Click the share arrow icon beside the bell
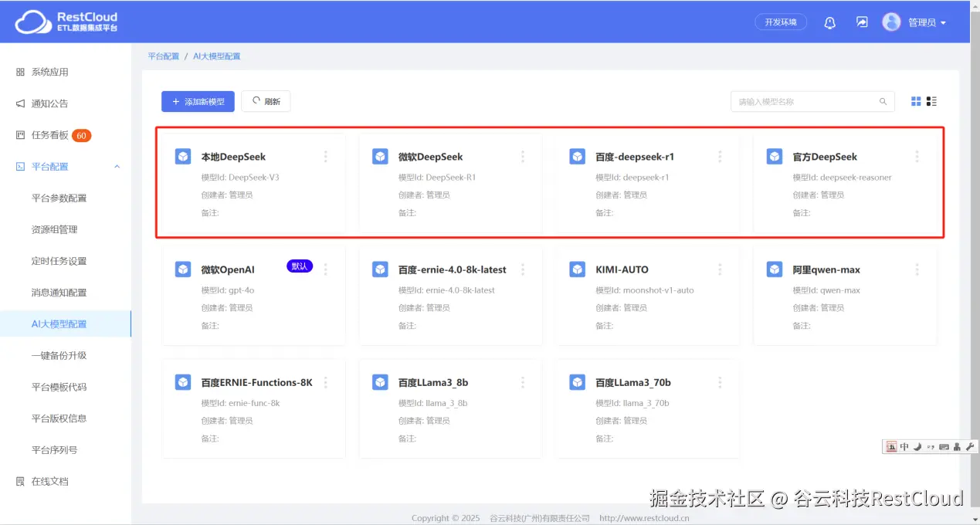 click(861, 22)
